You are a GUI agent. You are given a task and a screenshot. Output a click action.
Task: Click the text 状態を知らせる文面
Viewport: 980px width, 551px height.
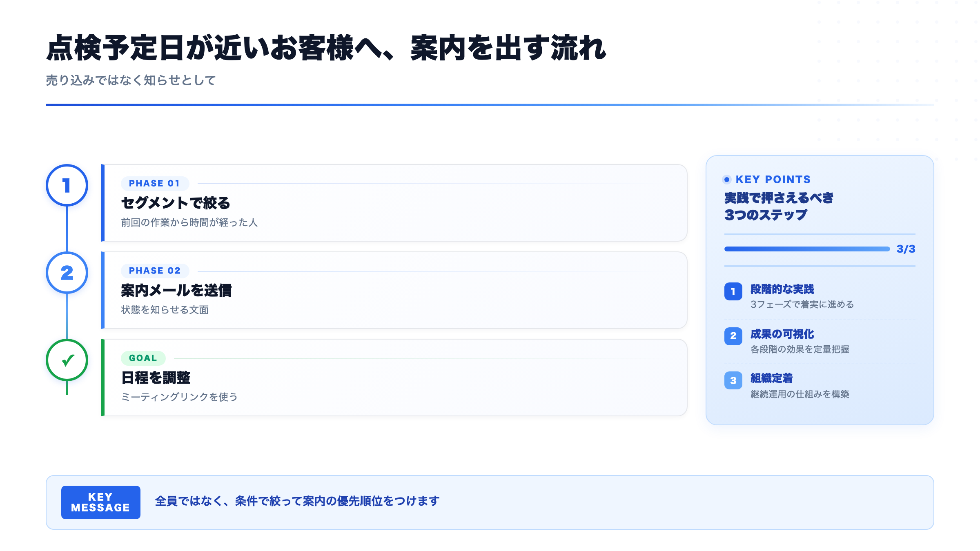(x=165, y=310)
